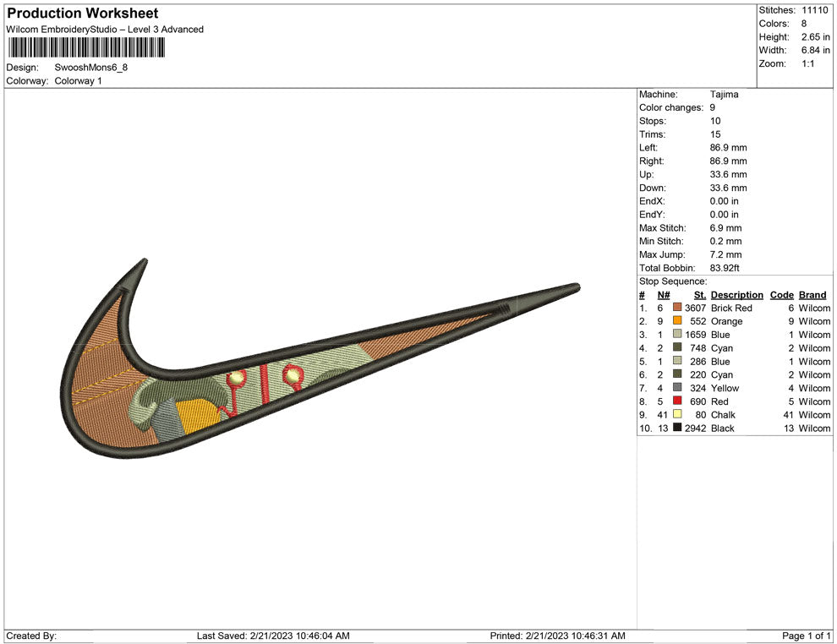Click the Down value 33.6 mm

pos(728,188)
